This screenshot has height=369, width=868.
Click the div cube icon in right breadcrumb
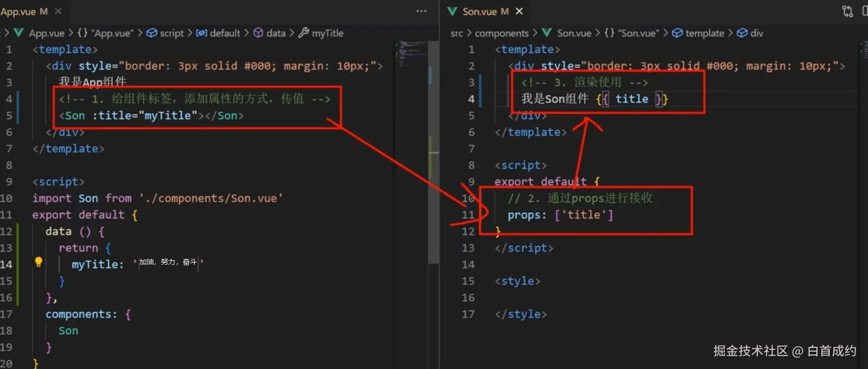click(742, 33)
